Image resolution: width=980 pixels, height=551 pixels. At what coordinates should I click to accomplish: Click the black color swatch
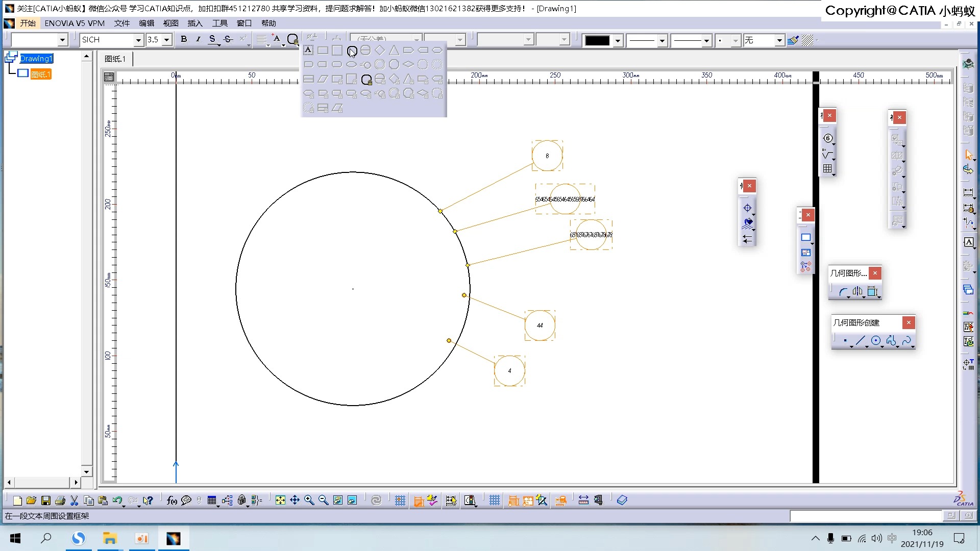[597, 40]
